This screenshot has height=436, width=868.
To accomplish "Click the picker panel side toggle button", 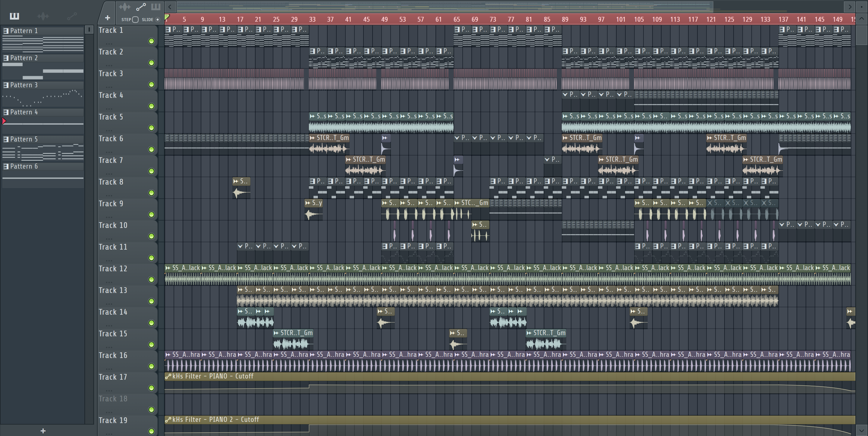I will (x=89, y=30).
